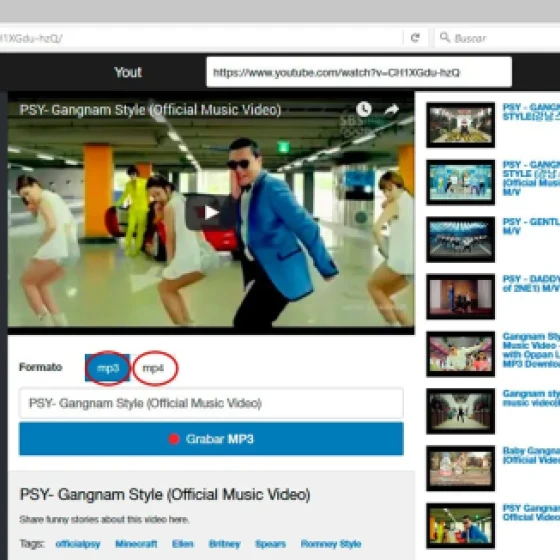Viewport: 560px width, 560px height.
Task: Open the PSY Daddy M/V link
Action: tap(531, 283)
